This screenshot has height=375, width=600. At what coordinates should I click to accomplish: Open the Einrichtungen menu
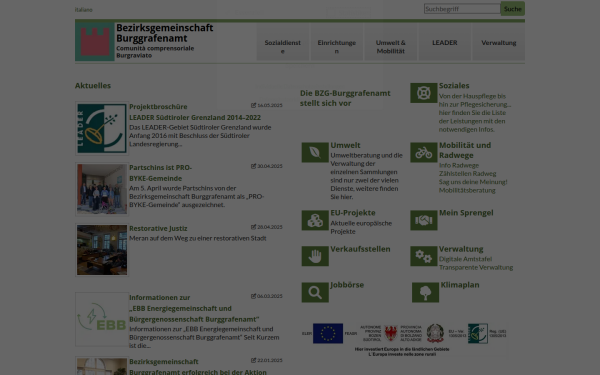pyautogui.click(x=337, y=42)
